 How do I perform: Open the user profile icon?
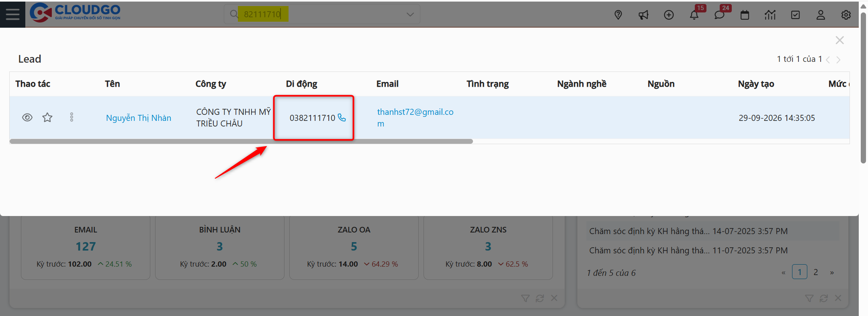pyautogui.click(x=821, y=15)
